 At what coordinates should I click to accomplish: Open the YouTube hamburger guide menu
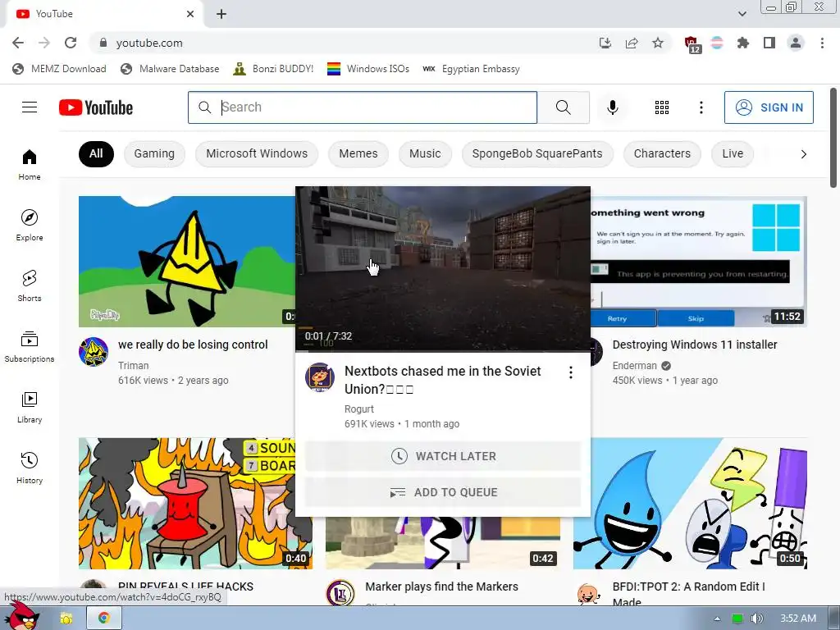coord(30,107)
